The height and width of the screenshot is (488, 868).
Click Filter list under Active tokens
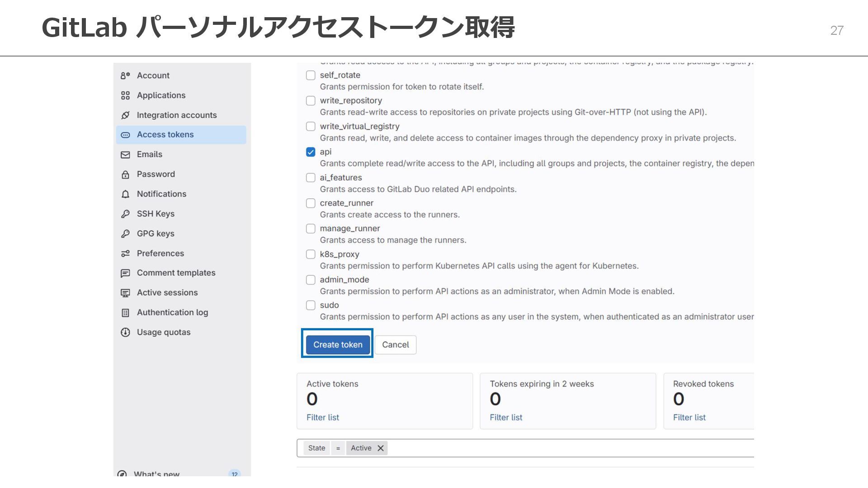point(322,418)
